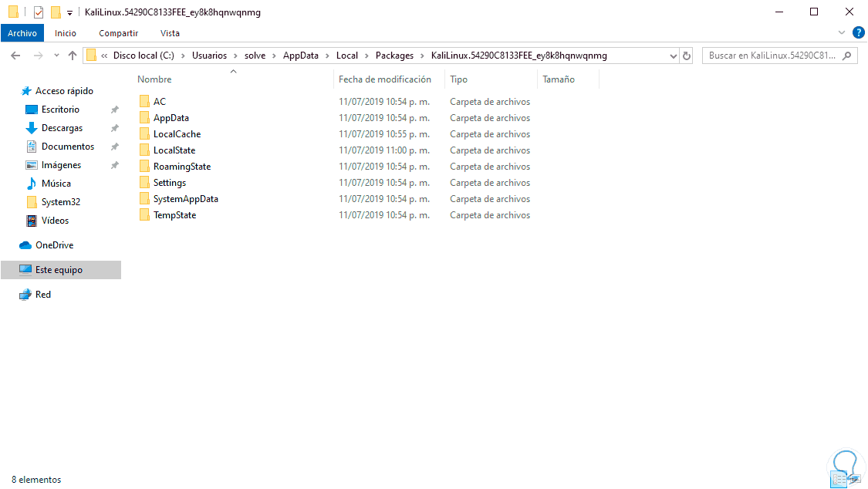Switch to details view icon in status bar
This screenshot has width=868, height=489.
(x=839, y=480)
